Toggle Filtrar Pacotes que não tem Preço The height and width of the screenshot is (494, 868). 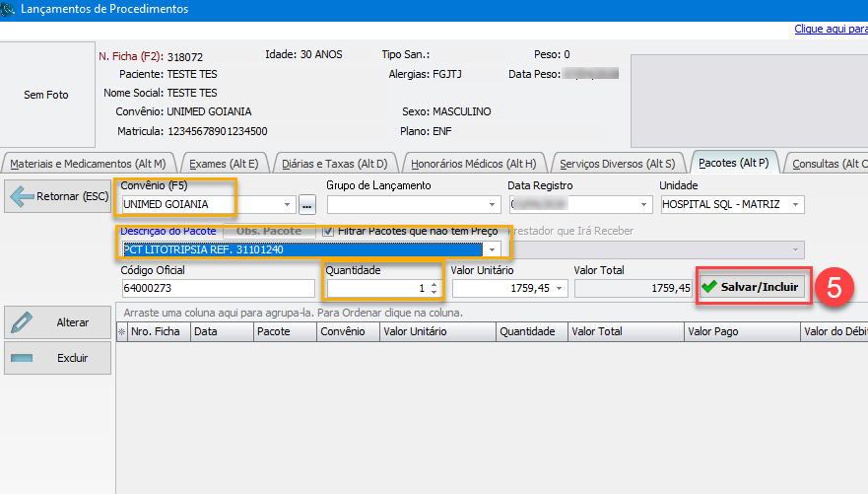point(329,231)
